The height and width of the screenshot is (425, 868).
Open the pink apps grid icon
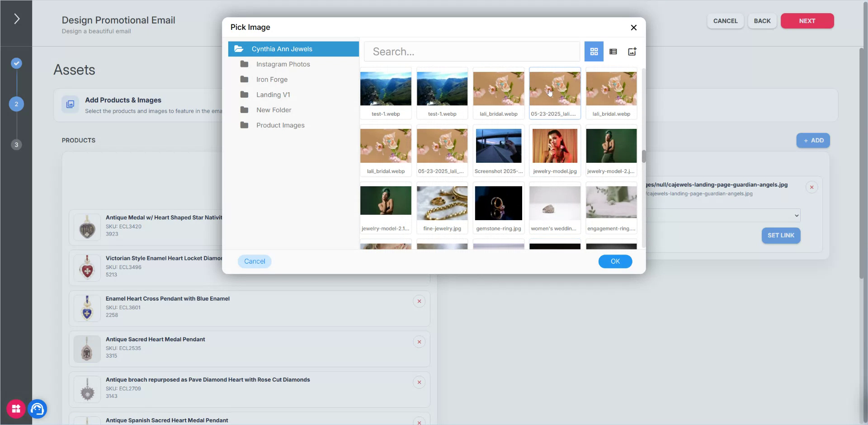coord(16,409)
